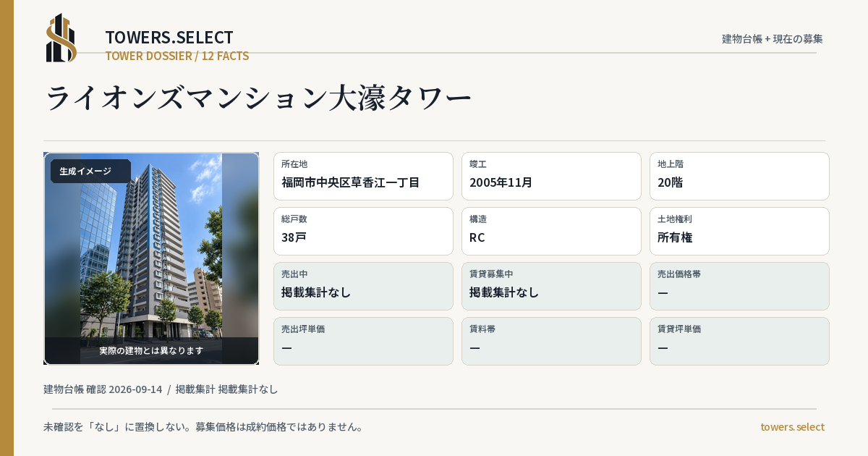This screenshot has width=868, height=456.
Task: Click the ライオンズマンション大濠タワー heading
Action: 259,98
